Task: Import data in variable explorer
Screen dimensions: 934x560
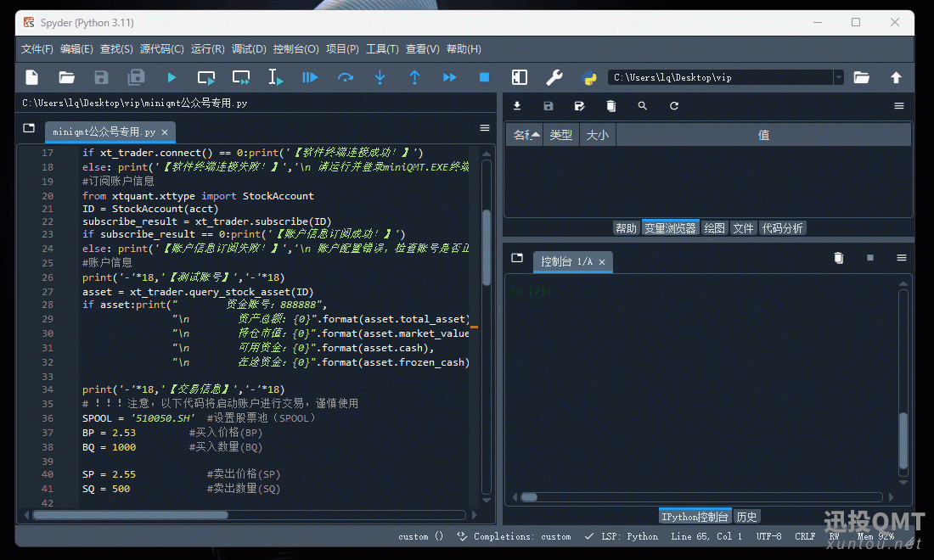Action: [517, 106]
